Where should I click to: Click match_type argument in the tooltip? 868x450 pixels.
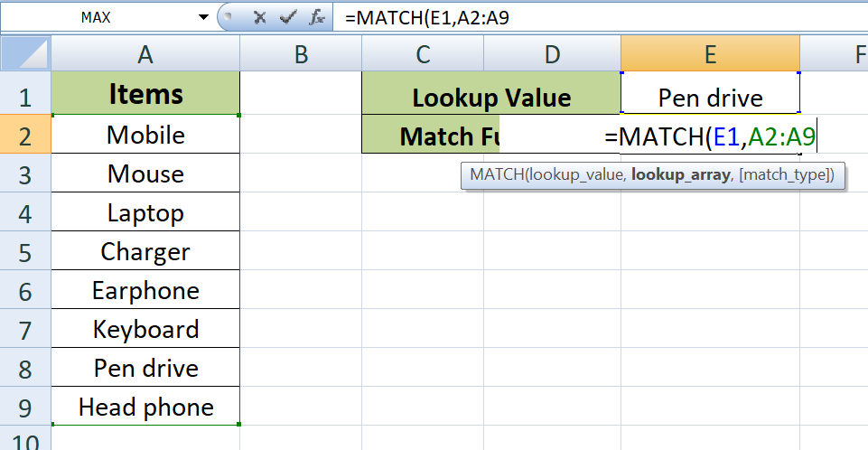pos(786,175)
